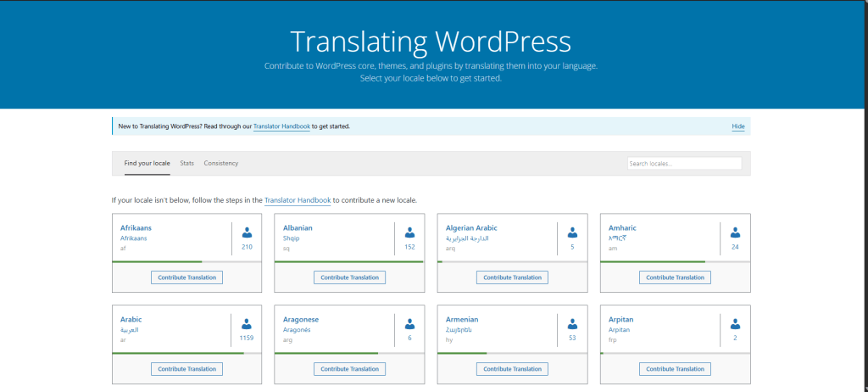Select the Find your locale tab

(x=147, y=163)
